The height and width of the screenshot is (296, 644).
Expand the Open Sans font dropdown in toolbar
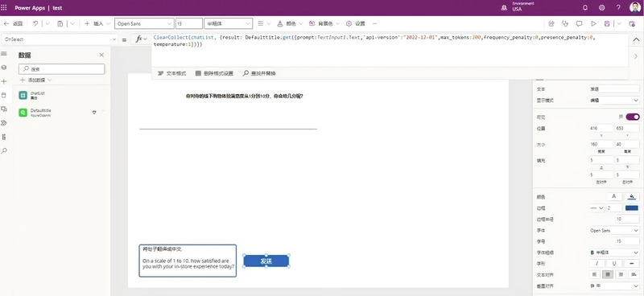(x=144, y=24)
